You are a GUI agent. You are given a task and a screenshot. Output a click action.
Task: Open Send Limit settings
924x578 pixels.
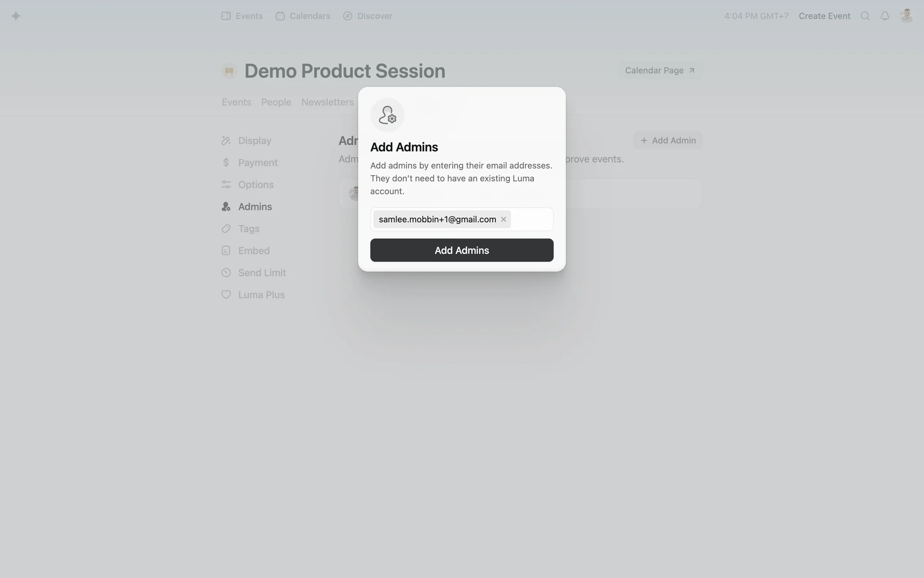coord(254,273)
